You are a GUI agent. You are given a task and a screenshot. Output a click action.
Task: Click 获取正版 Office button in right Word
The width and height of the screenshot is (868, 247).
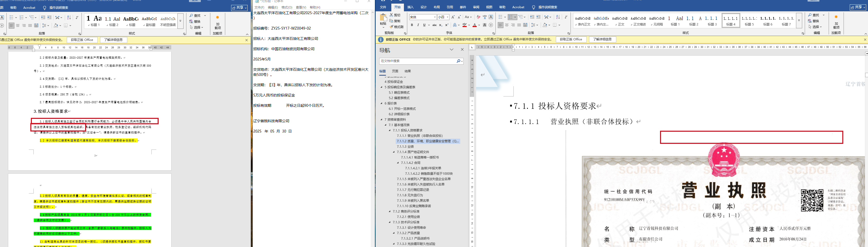(x=571, y=39)
